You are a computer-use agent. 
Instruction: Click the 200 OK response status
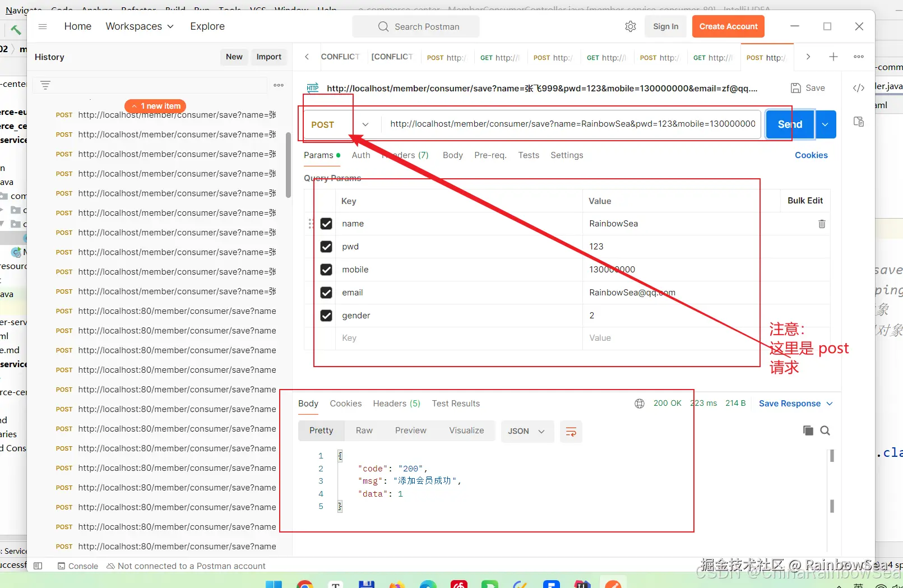[x=668, y=404]
